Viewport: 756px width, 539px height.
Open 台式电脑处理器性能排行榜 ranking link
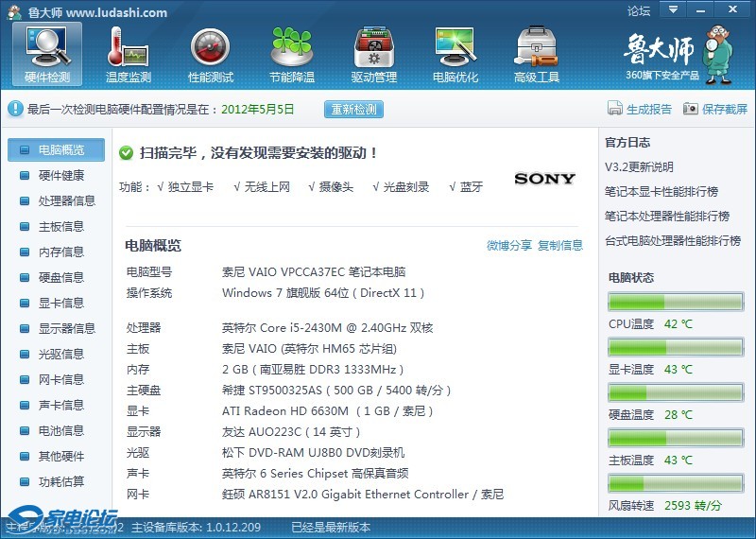coord(673,241)
